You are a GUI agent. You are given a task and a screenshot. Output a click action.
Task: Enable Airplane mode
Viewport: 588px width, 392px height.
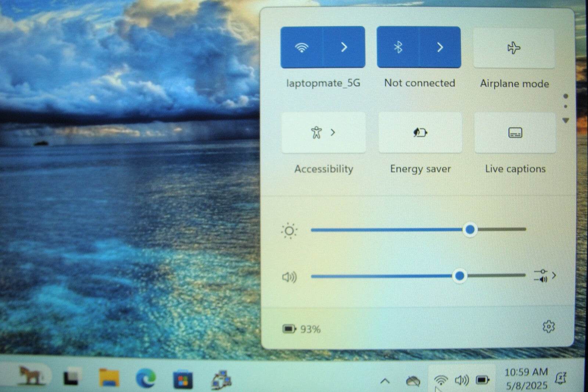pos(513,48)
